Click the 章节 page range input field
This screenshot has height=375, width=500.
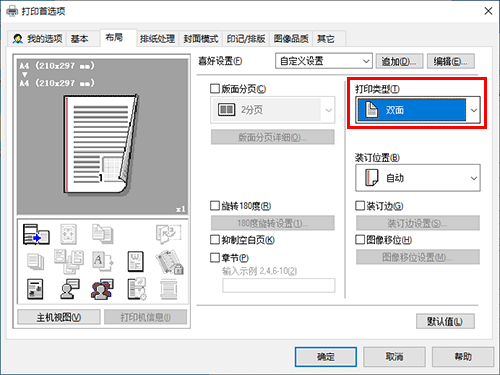[279, 286]
